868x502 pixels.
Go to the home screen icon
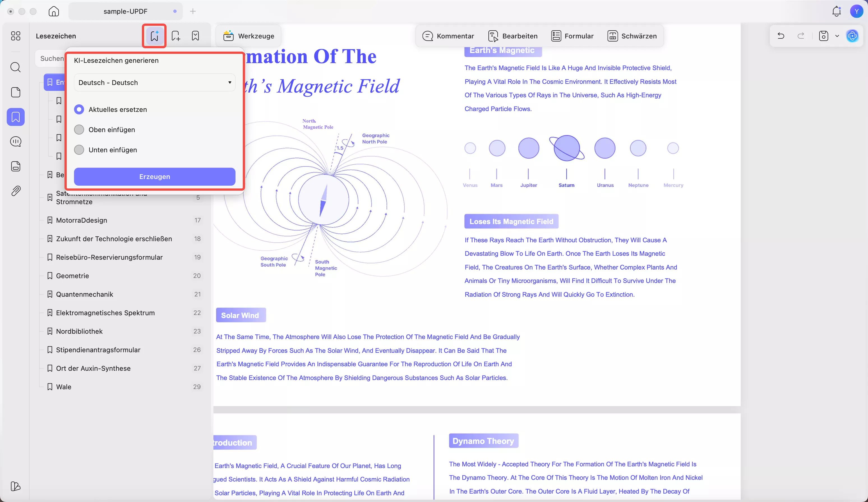click(54, 11)
